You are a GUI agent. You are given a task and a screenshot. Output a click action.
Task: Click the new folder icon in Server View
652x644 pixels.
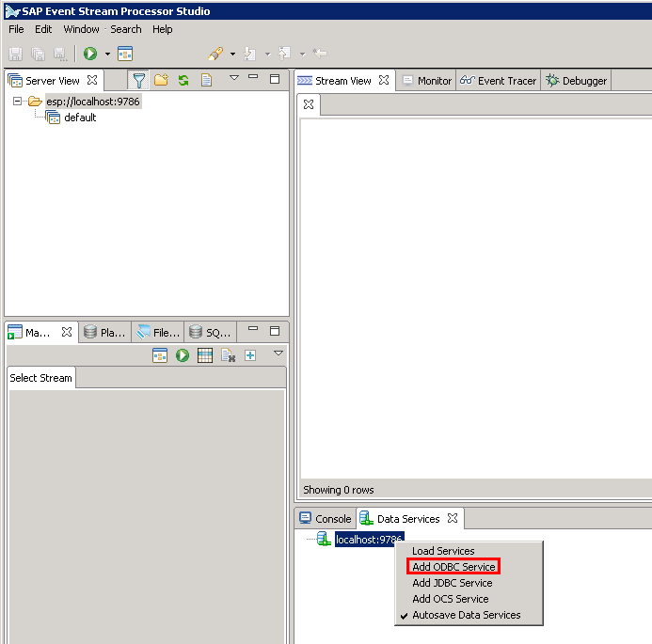[x=161, y=80]
